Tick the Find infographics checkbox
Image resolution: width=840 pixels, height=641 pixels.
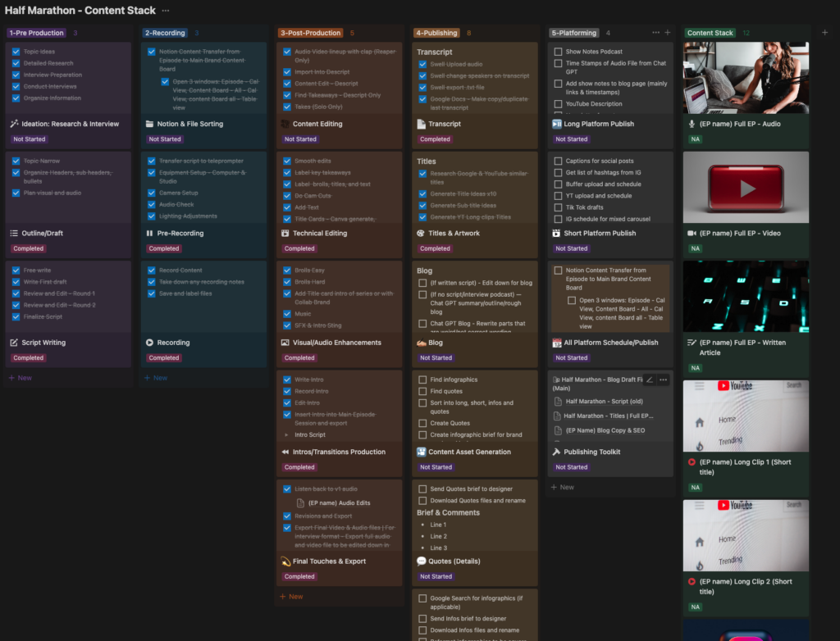422,380
